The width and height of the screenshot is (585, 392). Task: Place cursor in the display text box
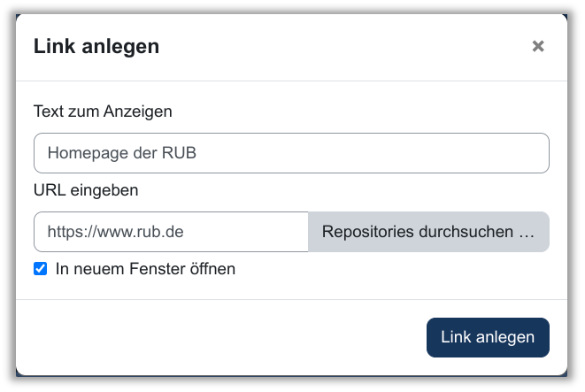point(291,153)
